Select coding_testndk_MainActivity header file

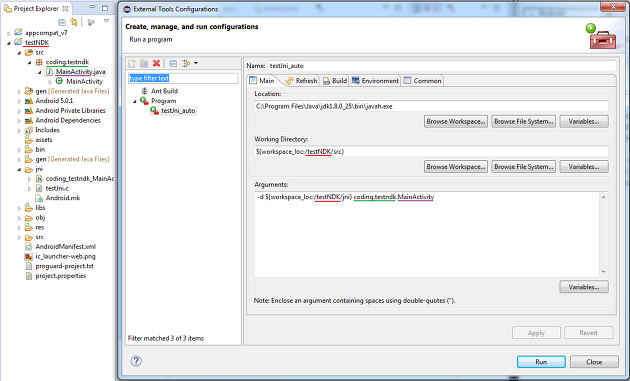click(x=80, y=178)
